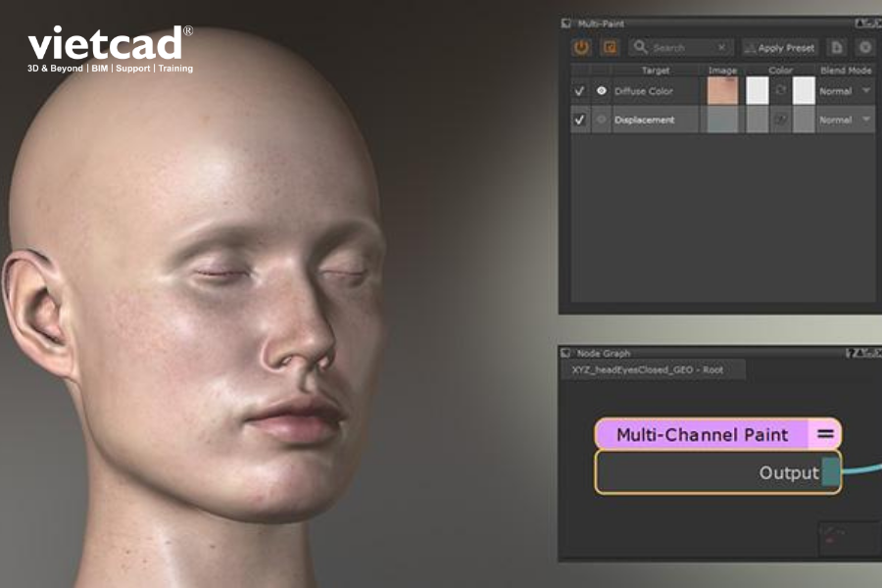Click the orange power icon in Multi-Paint
The height and width of the screenshot is (588, 882).
(x=581, y=47)
